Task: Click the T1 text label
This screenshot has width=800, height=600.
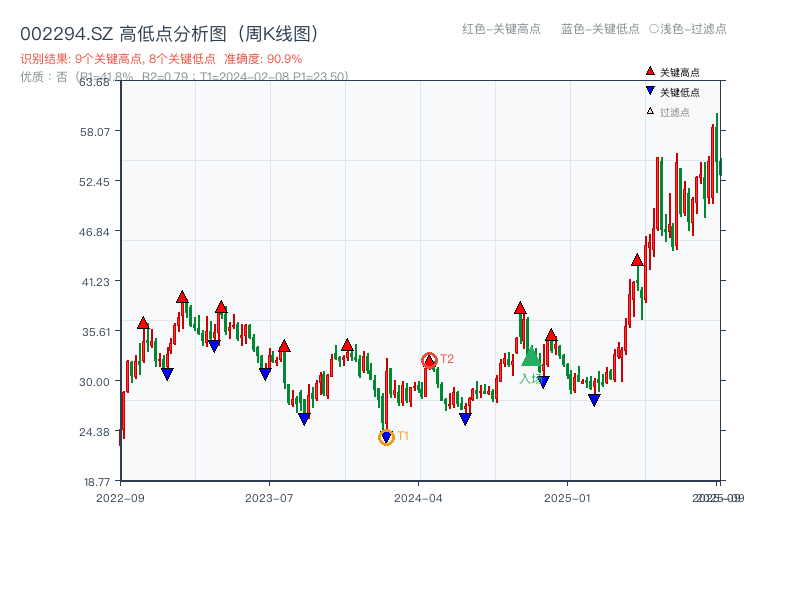Action: pyautogui.click(x=403, y=436)
